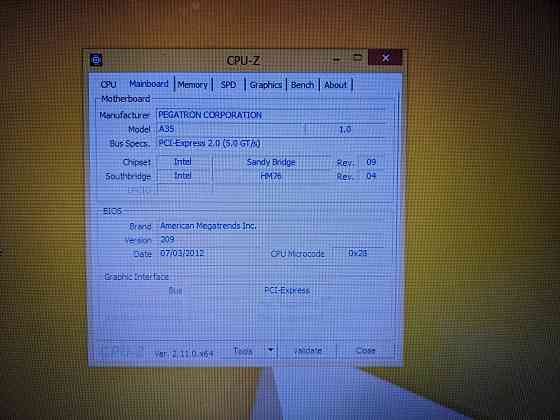Click the Ver. 2.11.0.x64 version text
This screenshot has height=420, width=560.
coord(184,354)
